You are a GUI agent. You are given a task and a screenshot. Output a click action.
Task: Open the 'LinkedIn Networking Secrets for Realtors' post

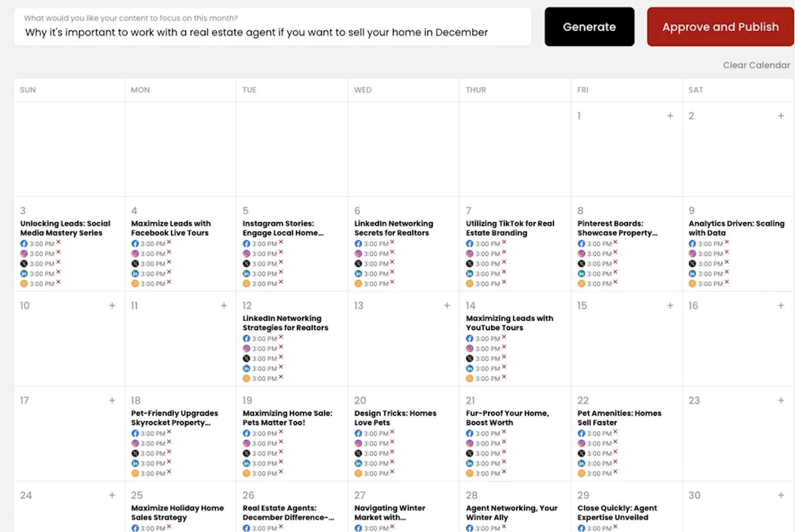[x=394, y=228]
